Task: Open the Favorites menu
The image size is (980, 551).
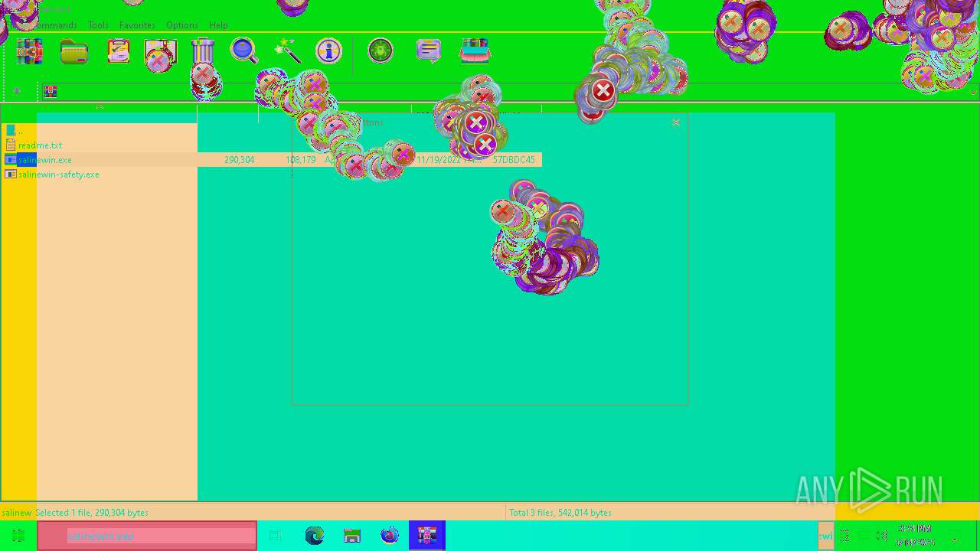Action: coord(137,25)
